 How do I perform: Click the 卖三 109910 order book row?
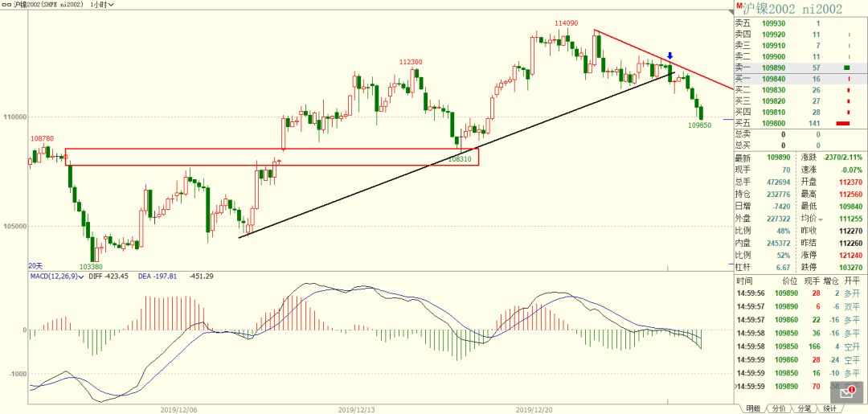pos(800,45)
